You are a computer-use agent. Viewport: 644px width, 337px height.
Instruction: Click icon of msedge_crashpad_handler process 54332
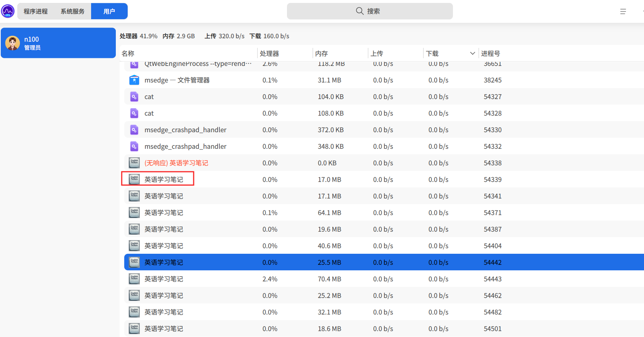pyautogui.click(x=134, y=146)
